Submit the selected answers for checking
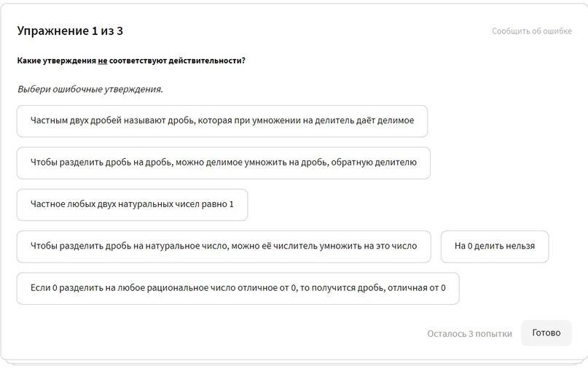The height and width of the screenshot is (369, 588). 546,333
